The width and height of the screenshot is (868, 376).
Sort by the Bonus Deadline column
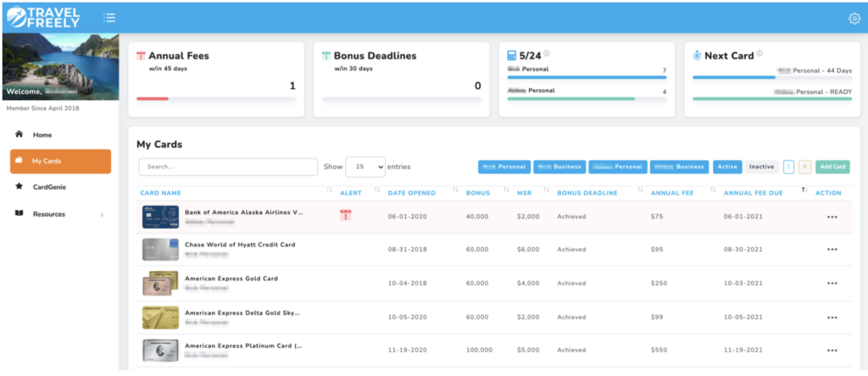(587, 193)
